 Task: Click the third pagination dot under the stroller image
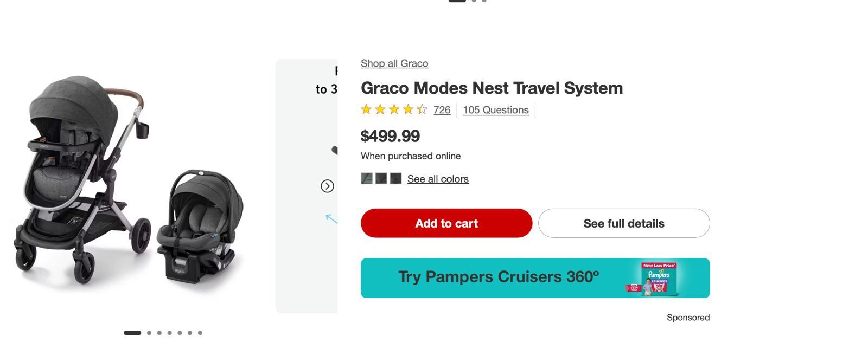pos(159,333)
